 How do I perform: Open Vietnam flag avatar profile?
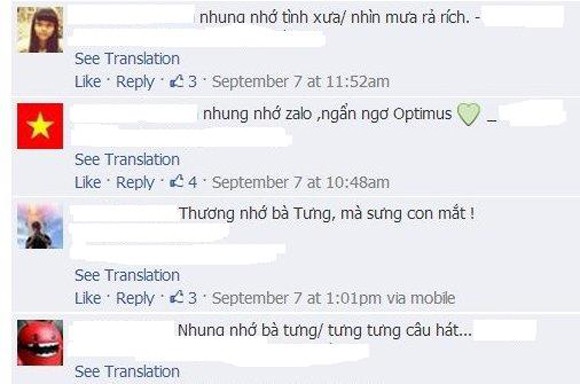pyautogui.click(x=40, y=126)
